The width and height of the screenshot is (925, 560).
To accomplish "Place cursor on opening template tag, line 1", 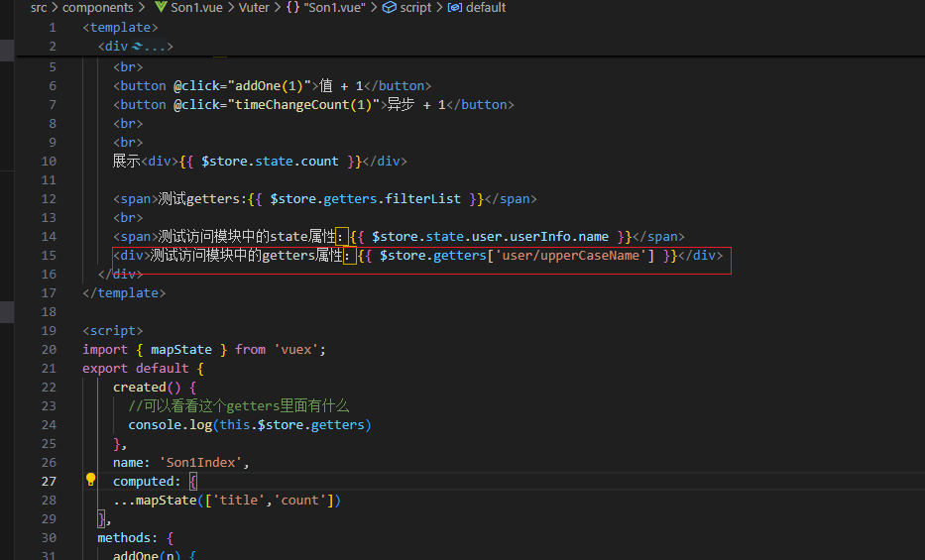I will point(120,27).
